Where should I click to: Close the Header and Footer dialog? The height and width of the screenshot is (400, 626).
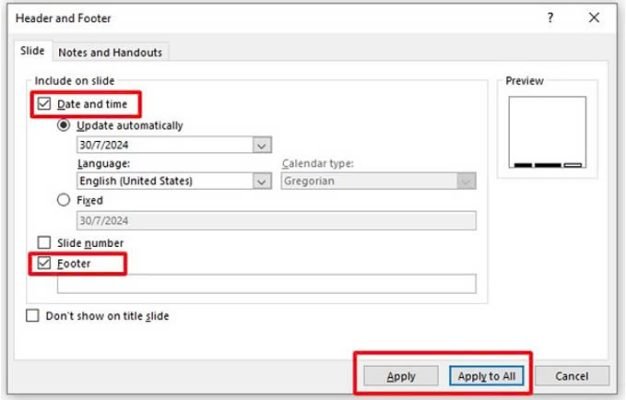coord(594,18)
